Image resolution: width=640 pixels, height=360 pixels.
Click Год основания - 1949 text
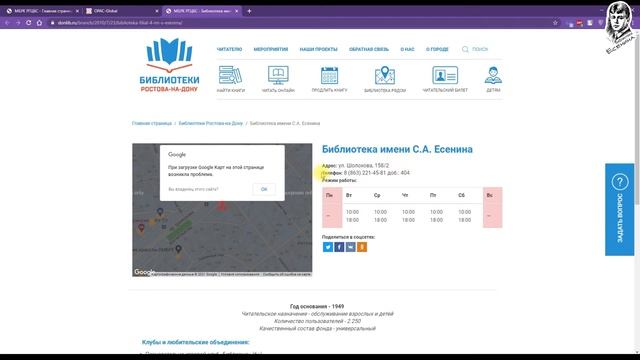coord(317,306)
